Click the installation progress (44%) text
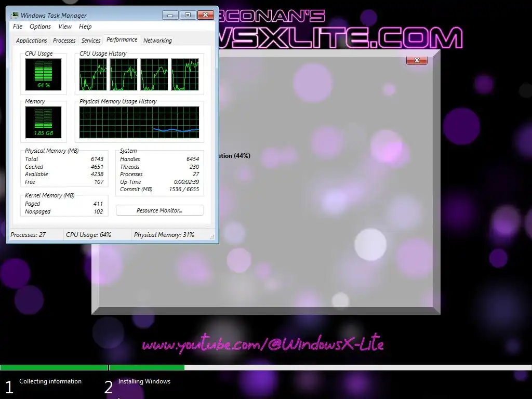 tap(235, 156)
